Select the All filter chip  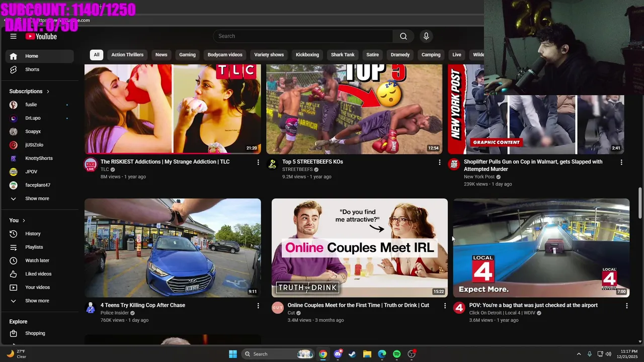97,55
